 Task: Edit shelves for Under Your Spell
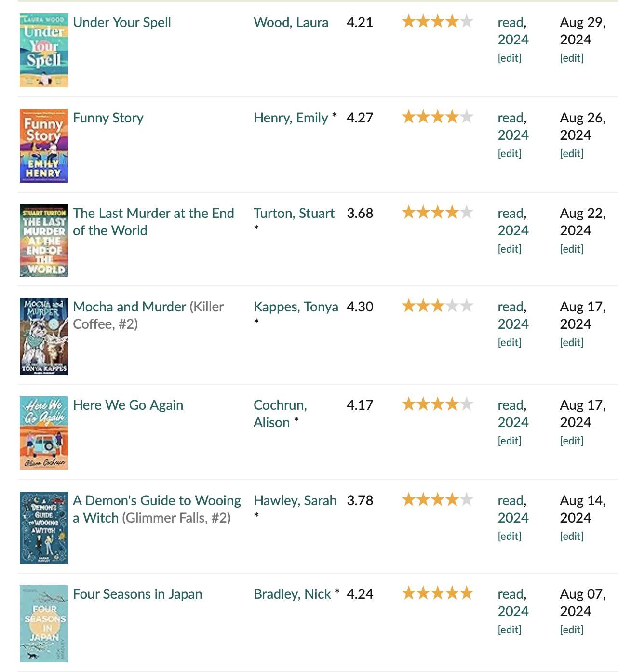tap(510, 58)
